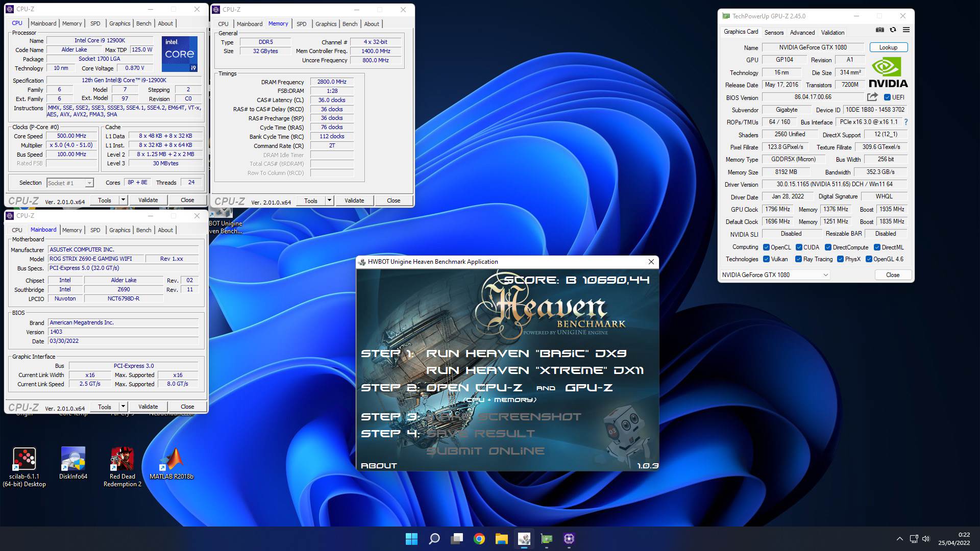The height and width of the screenshot is (551, 980).
Task: Open File Explorer from the taskbar
Action: (501, 539)
